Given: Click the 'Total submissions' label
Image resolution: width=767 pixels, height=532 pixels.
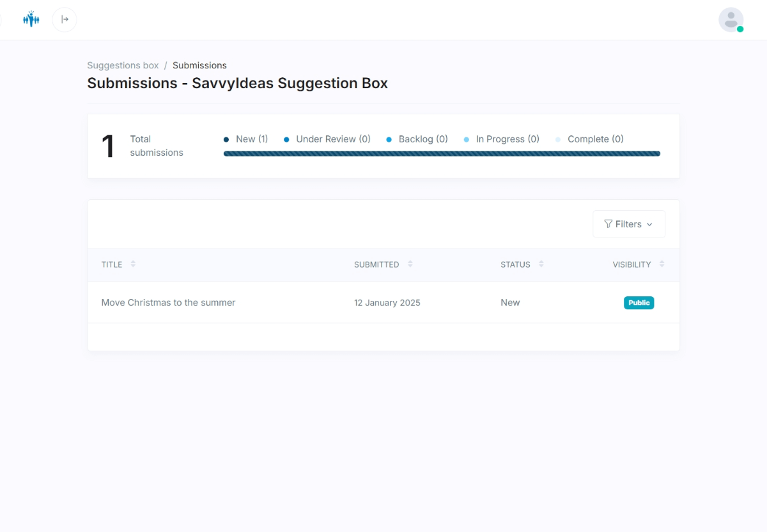Looking at the screenshot, I should [157, 146].
